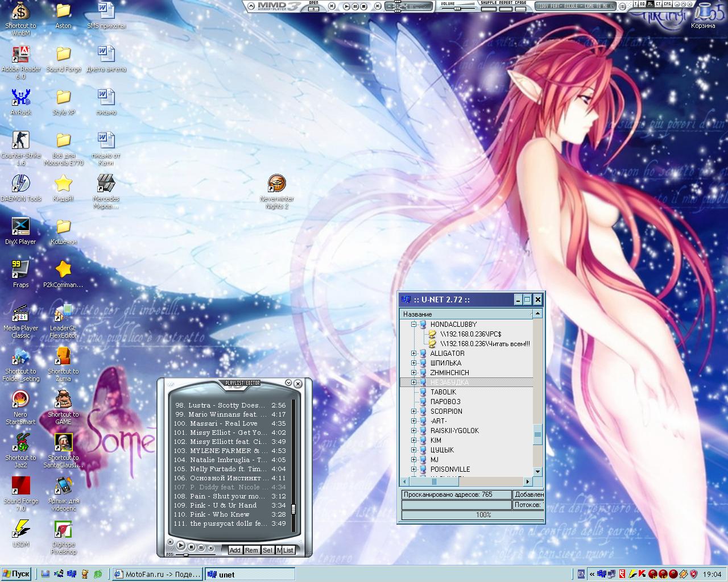The height and width of the screenshot is (582, 728).
Task: Expand the ALLIGATOR node in U-NET
Action: click(414, 354)
